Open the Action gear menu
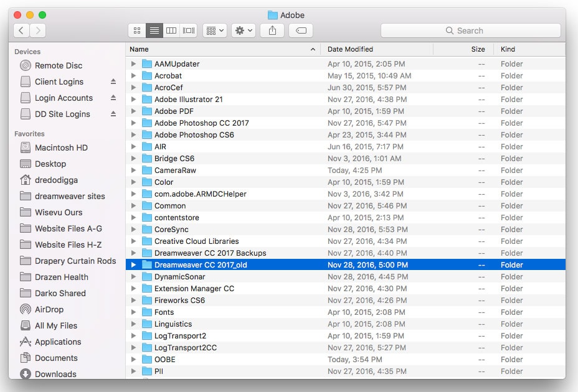578x392 pixels. tap(244, 30)
